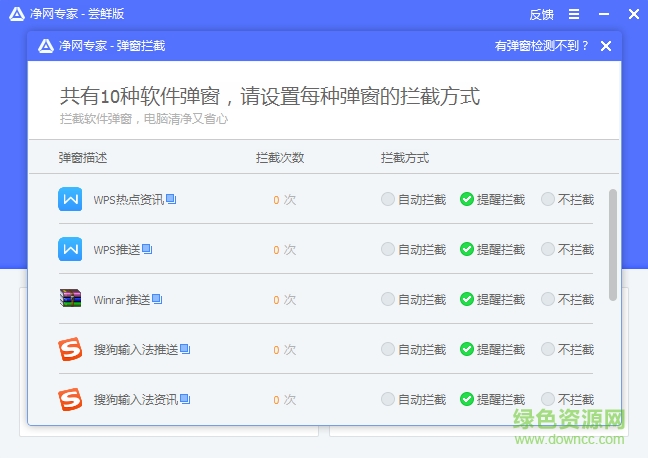Minimize the 净网专家 main window
The height and width of the screenshot is (458, 648).
[604, 14]
